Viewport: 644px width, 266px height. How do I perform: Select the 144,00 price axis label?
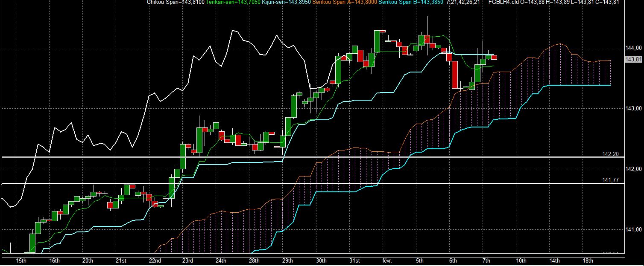634,48
